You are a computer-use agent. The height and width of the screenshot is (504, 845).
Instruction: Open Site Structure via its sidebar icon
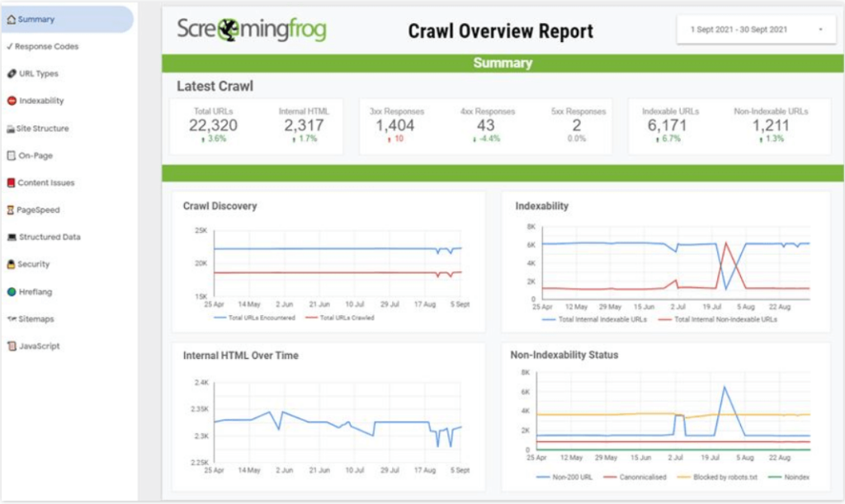pos(10,128)
